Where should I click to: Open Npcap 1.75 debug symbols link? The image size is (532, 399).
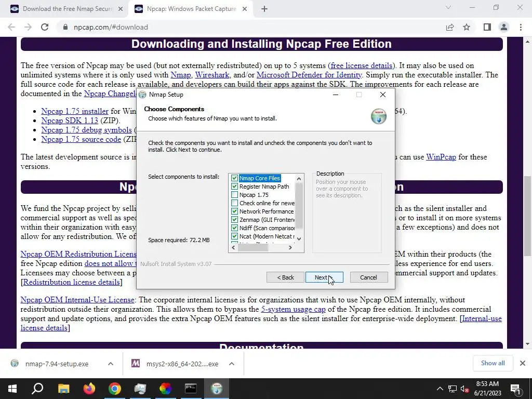(87, 130)
